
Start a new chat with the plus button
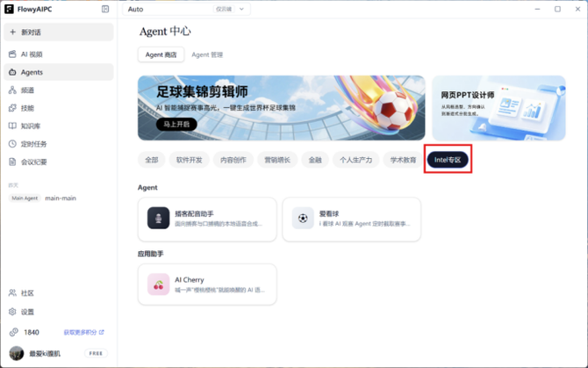click(59, 32)
